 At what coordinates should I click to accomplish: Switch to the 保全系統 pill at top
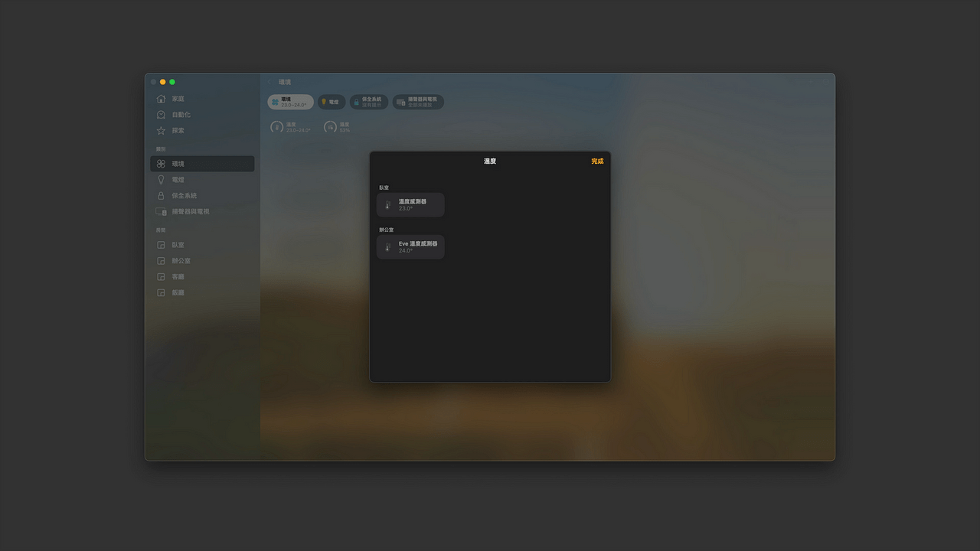click(369, 102)
